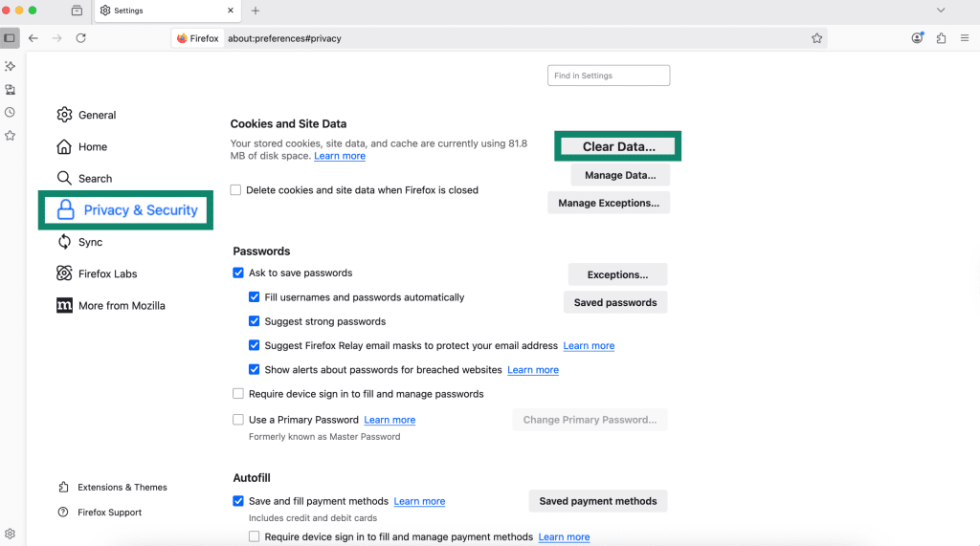980x546 pixels.
Task: Open the Extensions puzzle icon
Action: coord(941,38)
